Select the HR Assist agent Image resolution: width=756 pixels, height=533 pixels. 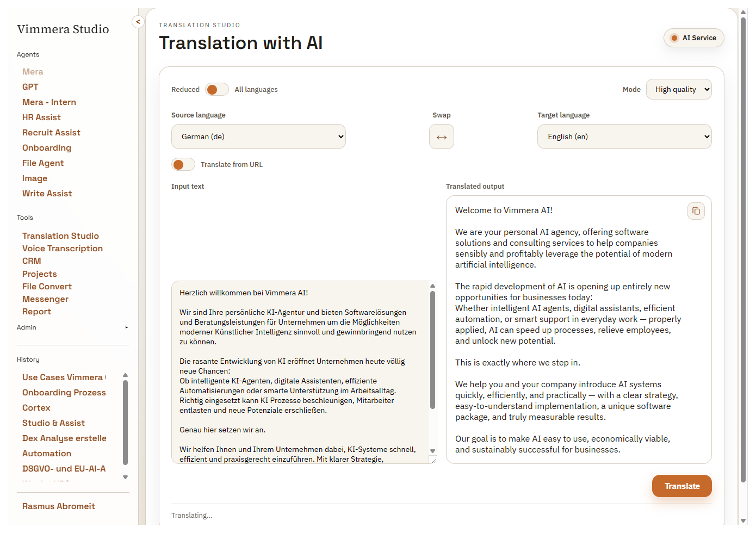click(41, 117)
